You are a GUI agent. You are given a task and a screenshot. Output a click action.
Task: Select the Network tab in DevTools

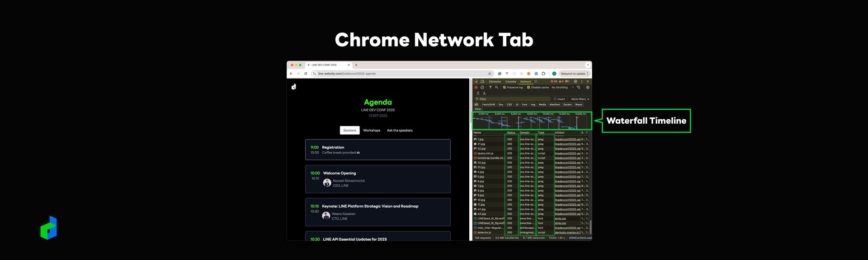[x=526, y=82]
